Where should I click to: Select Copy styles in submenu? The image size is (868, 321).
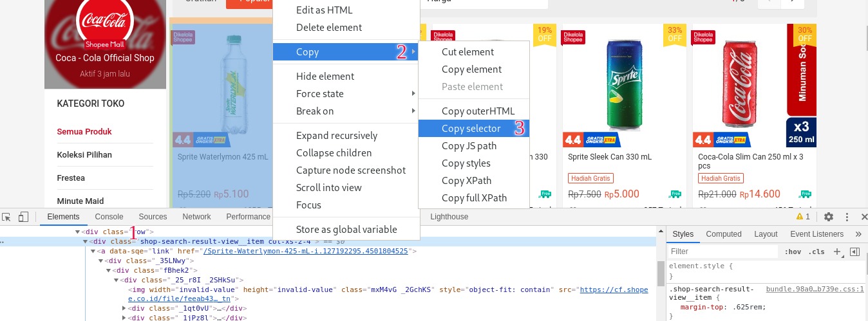(474, 163)
